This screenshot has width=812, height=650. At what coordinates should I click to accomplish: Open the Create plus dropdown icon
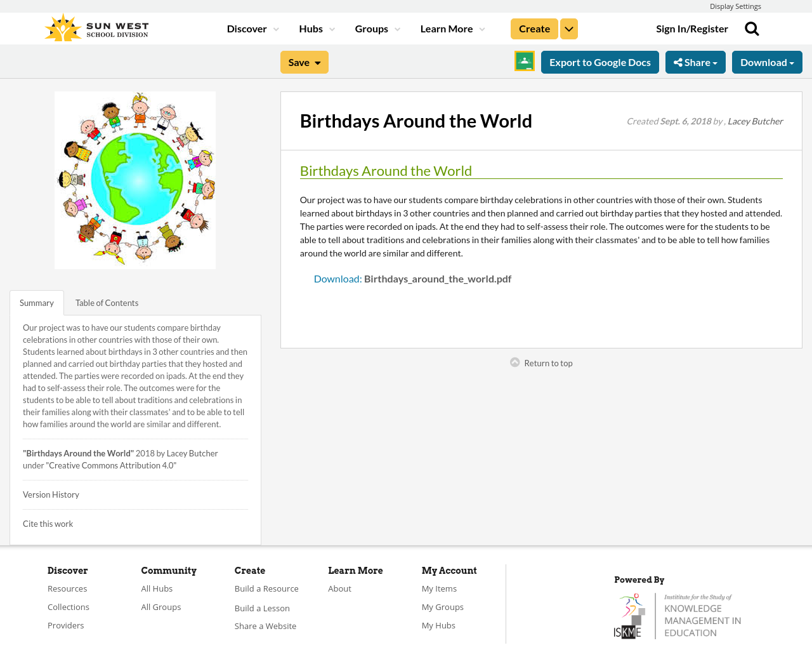(x=569, y=27)
